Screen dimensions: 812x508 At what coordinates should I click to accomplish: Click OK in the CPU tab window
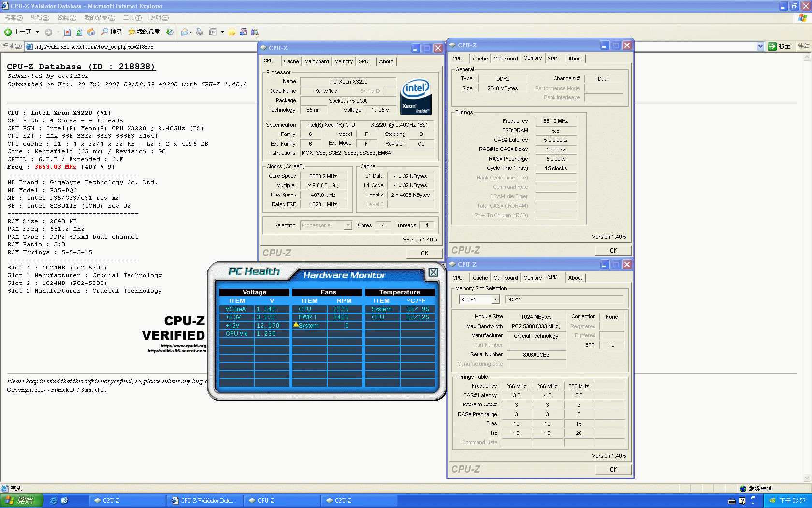pos(424,253)
